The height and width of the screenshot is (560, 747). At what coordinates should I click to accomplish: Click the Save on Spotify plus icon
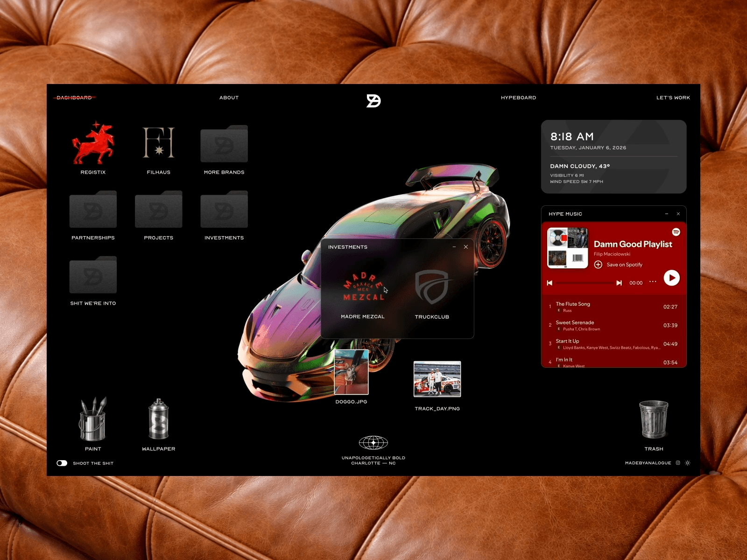598,265
